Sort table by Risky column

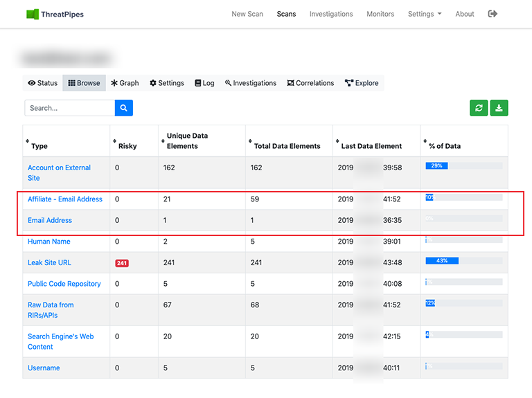[x=127, y=146]
